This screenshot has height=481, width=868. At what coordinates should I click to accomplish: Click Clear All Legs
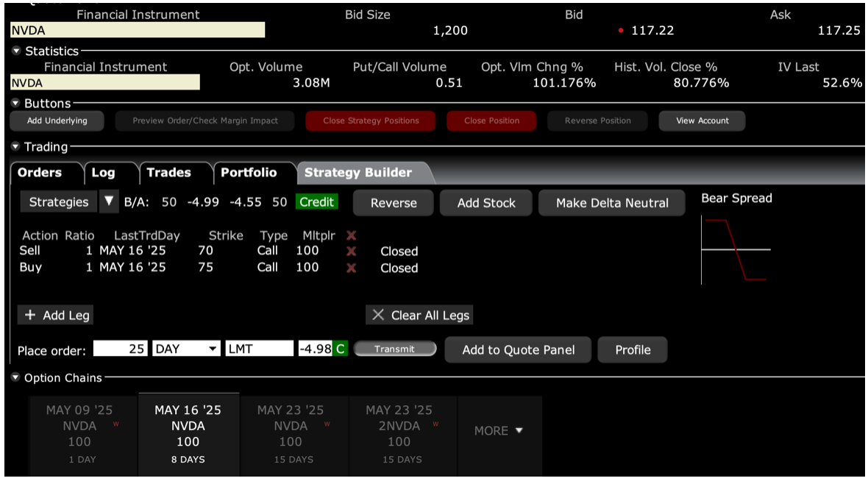419,316
